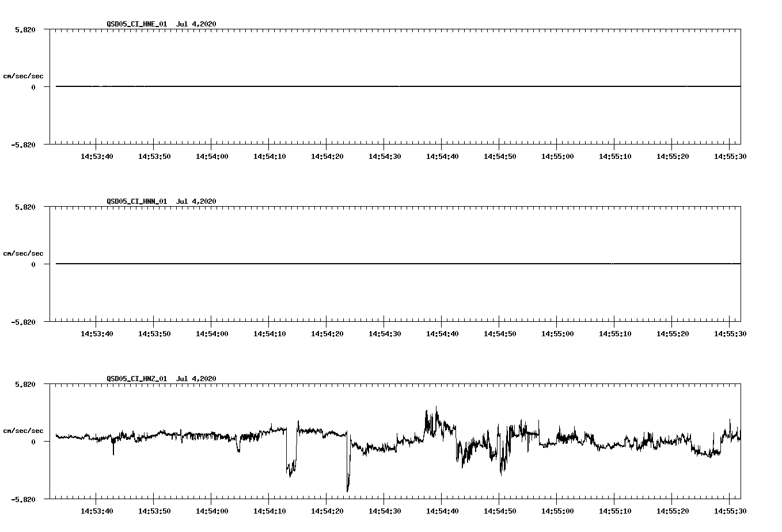The width and height of the screenshot is (782, 532).
Task: Select the Jul 4,2020 date on HNN plot
Action: click(196, 202)
